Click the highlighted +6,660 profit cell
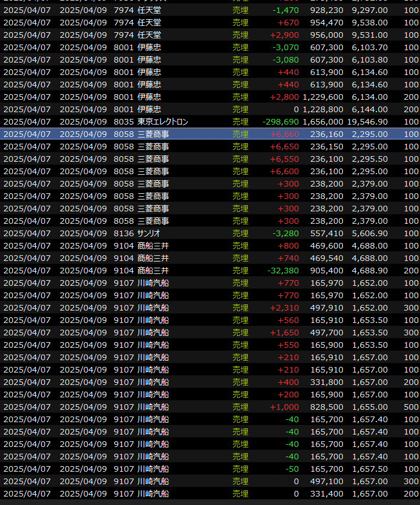This screenshot has width=420, height=505. pyautogui.click(x=284, y=134)
